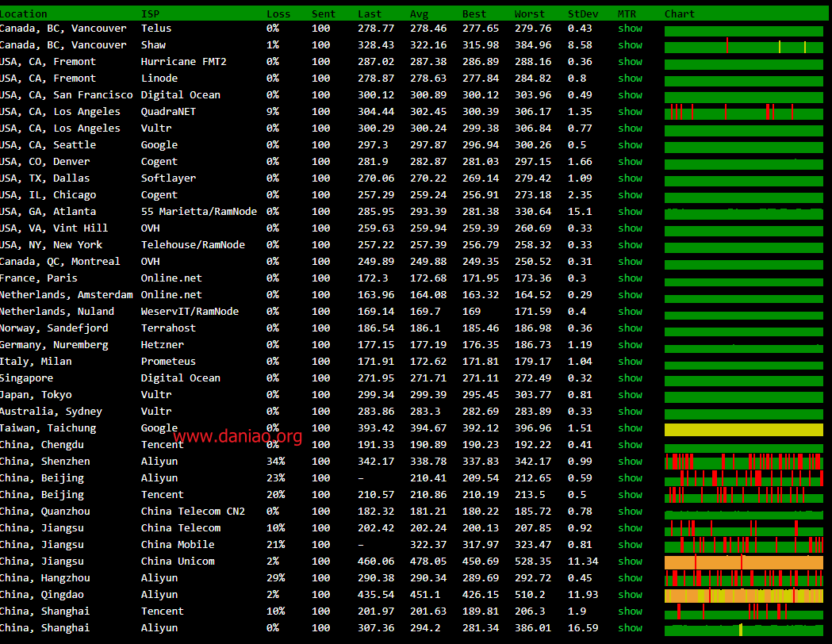Open show link for Shanghai Tencent row
Image resolution: width=832 pixels, height=644 pixels.
click(x=630, y=611)
